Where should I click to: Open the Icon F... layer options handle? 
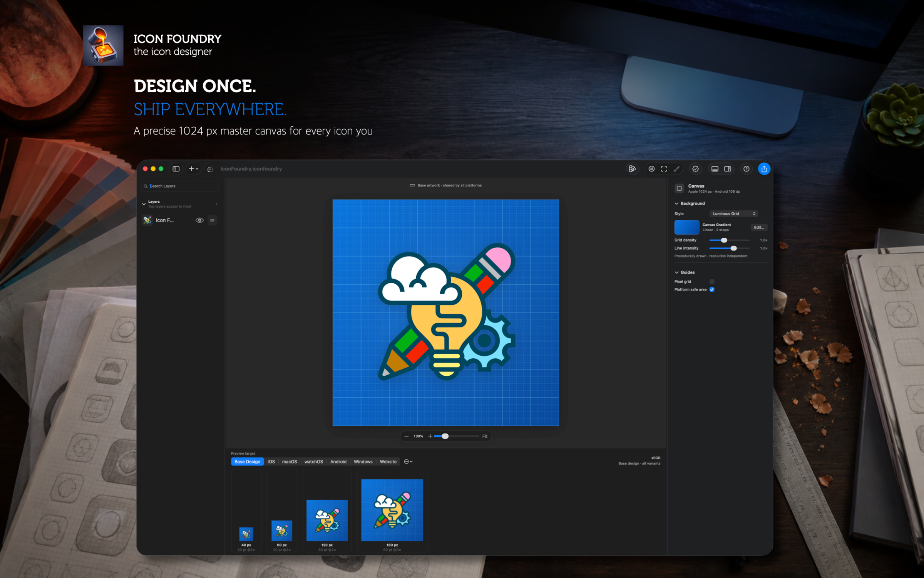click(x=212, y=220)
